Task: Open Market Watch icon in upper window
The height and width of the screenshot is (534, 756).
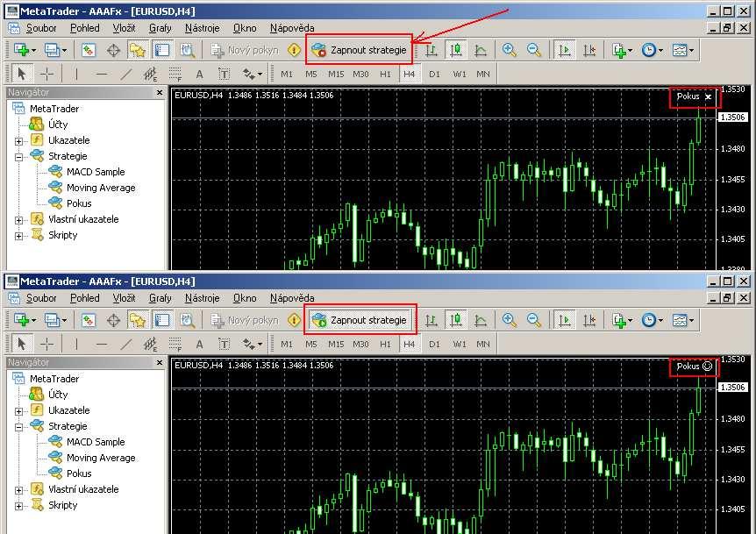Action: 89,50
